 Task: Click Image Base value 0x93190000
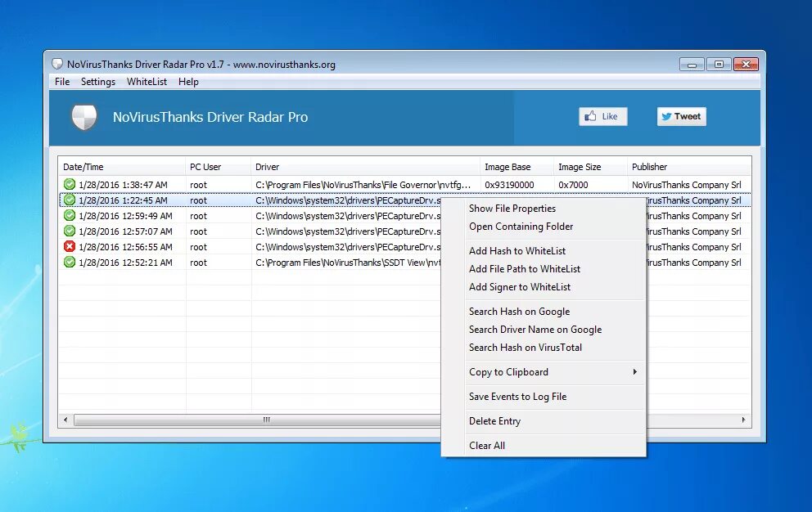509,185
